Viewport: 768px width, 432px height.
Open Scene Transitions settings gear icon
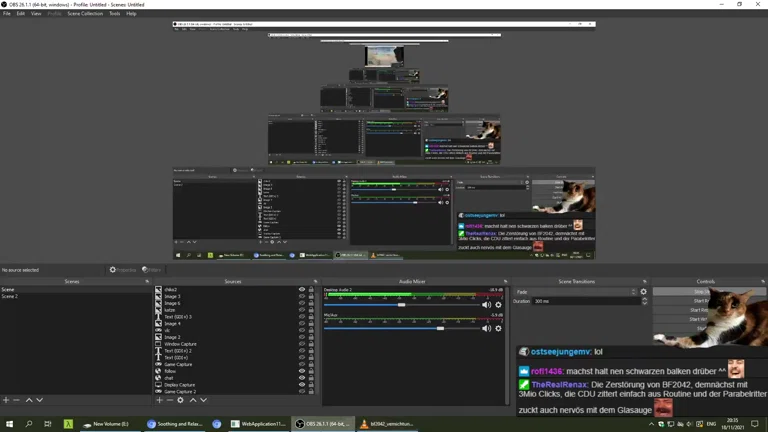pos(643,292)
